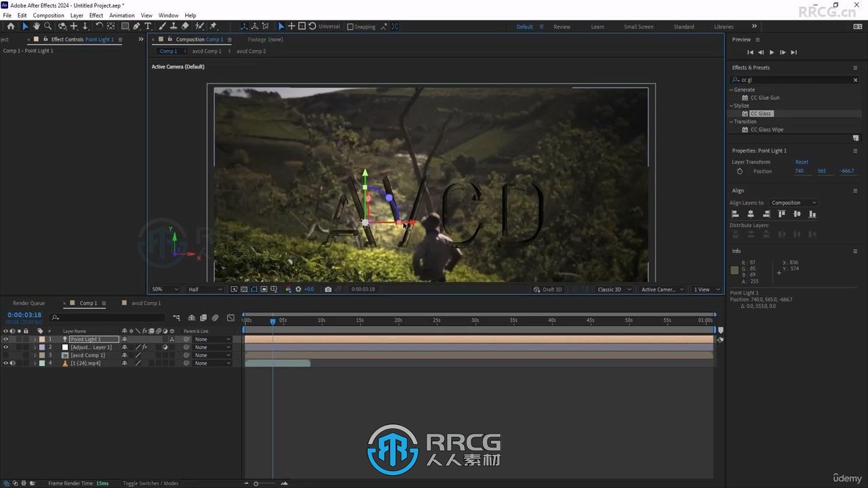Select the Rotation tool
Viewport: 868px width, 488px height.
pyautogui.click(x=99, y=26)
